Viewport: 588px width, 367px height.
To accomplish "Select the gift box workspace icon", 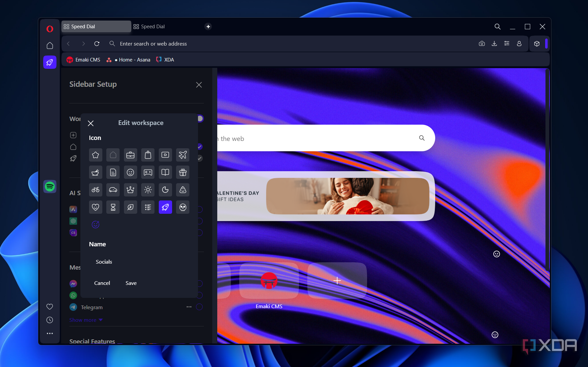I will [183, 172].
